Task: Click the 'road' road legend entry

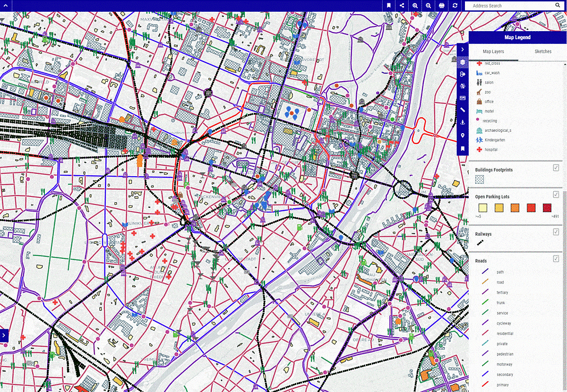Action: coord(500,282)
